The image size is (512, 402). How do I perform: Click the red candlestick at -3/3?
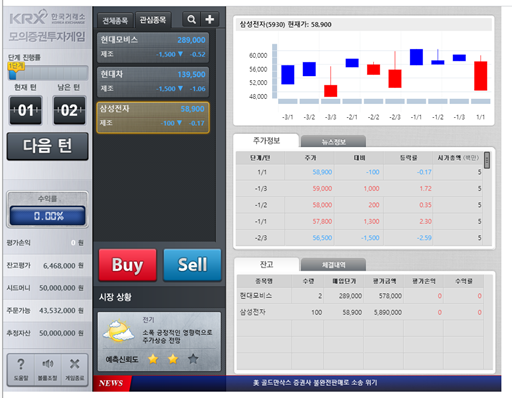click(x=331, y=91)
